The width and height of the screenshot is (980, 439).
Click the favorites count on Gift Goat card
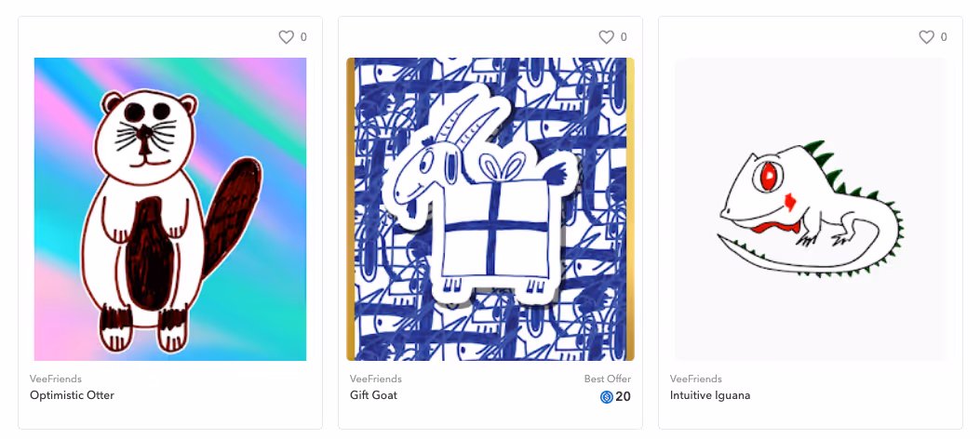tap(624, 37)
